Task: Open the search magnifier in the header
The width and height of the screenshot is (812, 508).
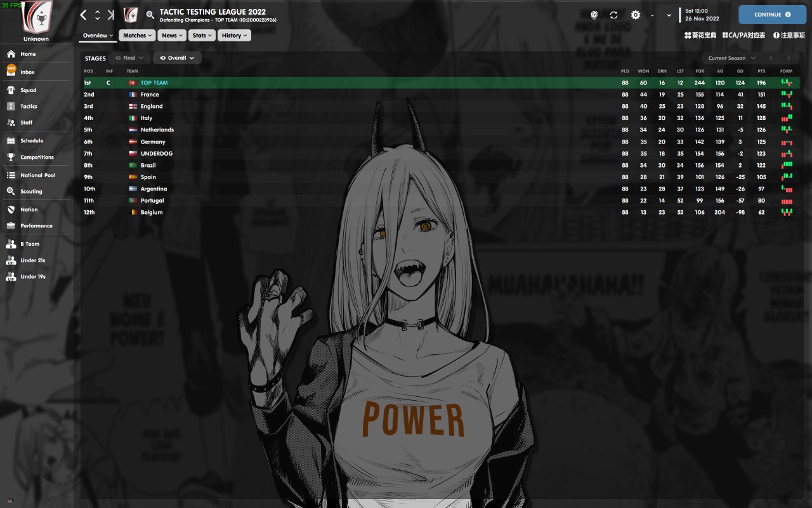Action: [150, 15]
